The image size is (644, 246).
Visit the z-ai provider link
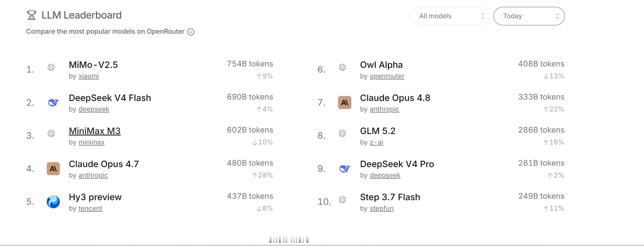point(376,142)
